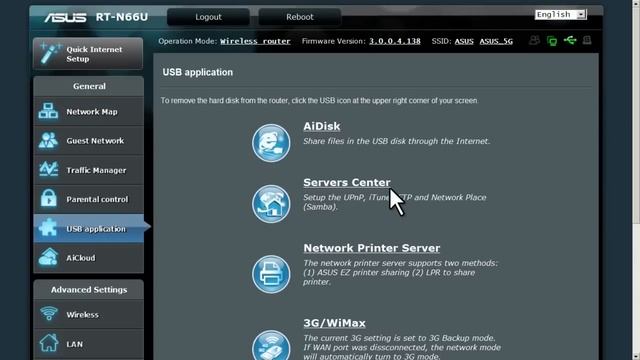Select Guest Network menu item
Screen dimensions: 640x360
click(89, 141)
